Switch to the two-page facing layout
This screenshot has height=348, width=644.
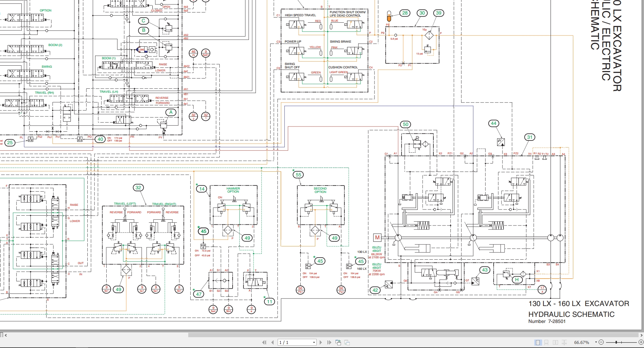pyautogui.click(x=555, y=342)
